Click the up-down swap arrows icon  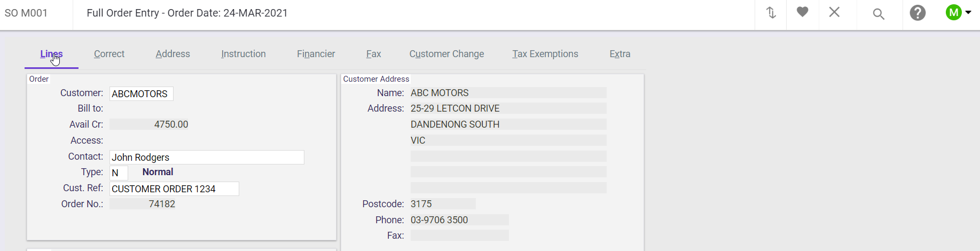[x=771, y=13]
